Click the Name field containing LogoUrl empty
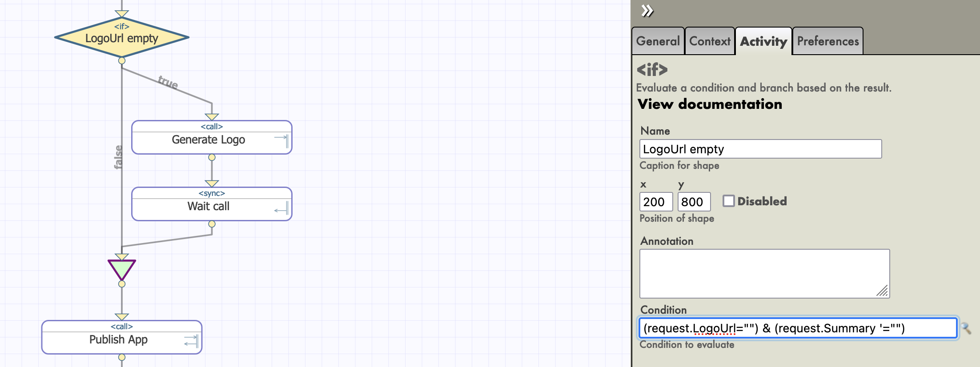Viewport: 980px width, 367px height. click(760, 149)
